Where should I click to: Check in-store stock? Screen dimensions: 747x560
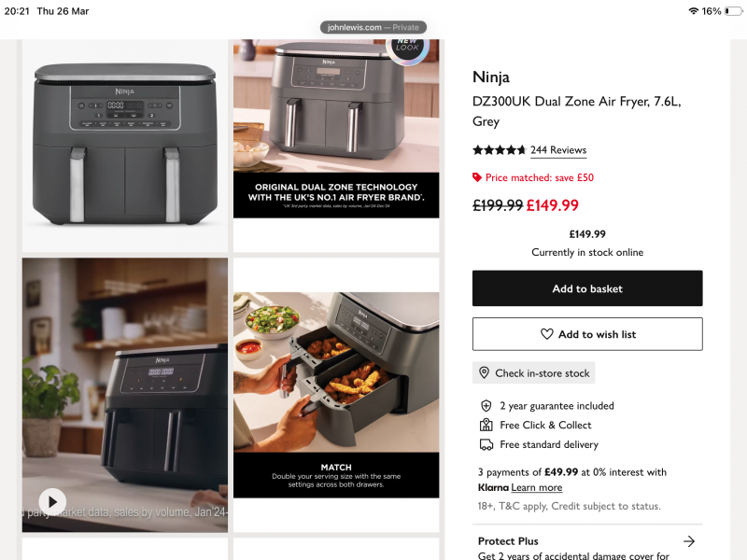pyautogui.click(x=533, y=372)
